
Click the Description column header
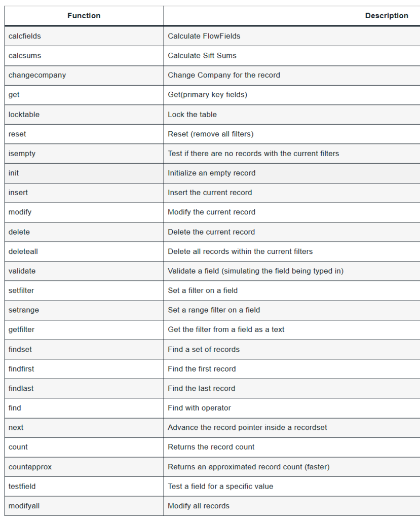pyautogui.click(x=386, y=16)
